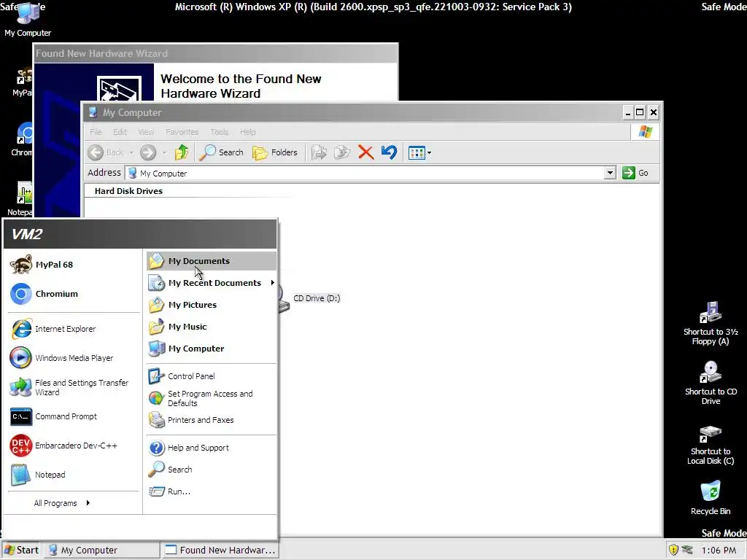The image size is (747, 560).
Task: Open the Back history dropdown arrow
Action: pyautogui.click(x=131, y=153)
